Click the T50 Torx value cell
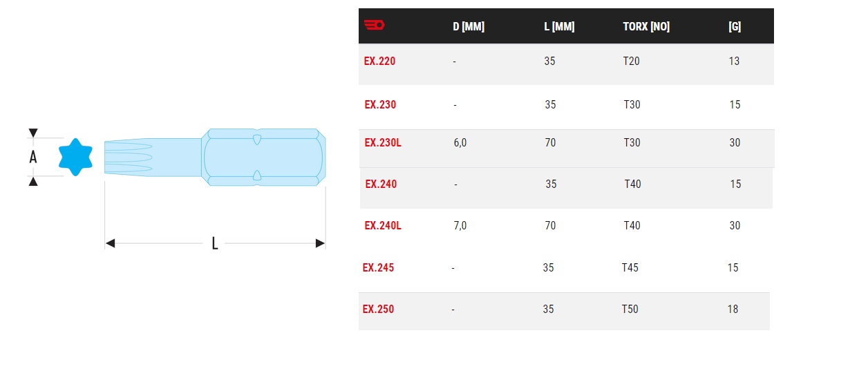 630,309
